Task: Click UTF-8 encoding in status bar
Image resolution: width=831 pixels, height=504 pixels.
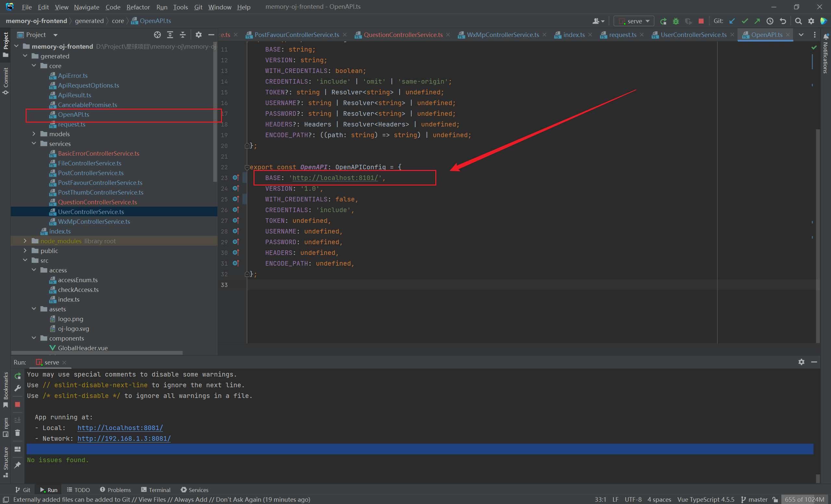Action: tap(633, 499)
